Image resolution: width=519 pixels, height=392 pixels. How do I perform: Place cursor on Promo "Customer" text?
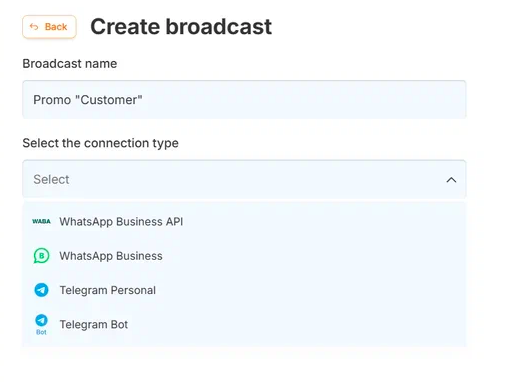tap(88, 100)
